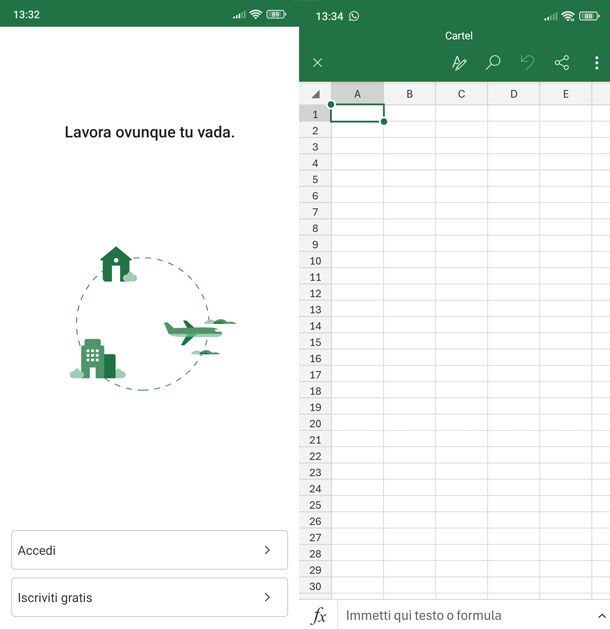Tap the Wi-Fi icon in the right status bar
Screen dimensions: 610x629
tap(568, 16)
